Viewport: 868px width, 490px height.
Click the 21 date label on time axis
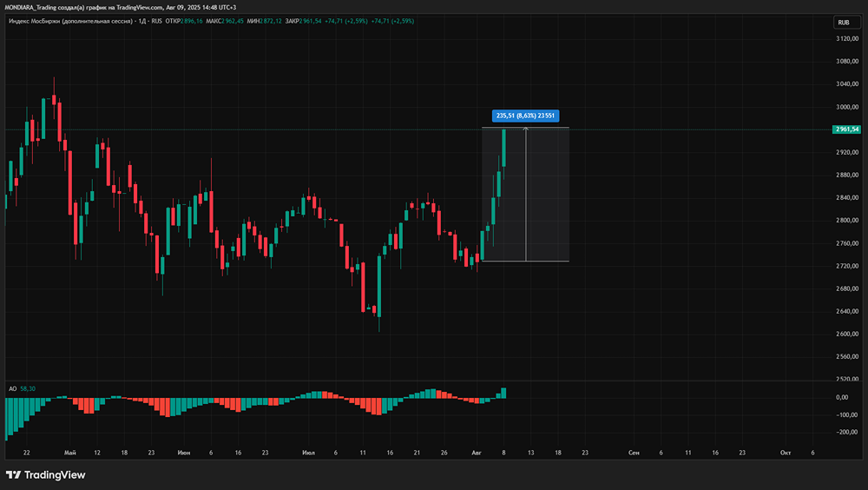point(417,453)
